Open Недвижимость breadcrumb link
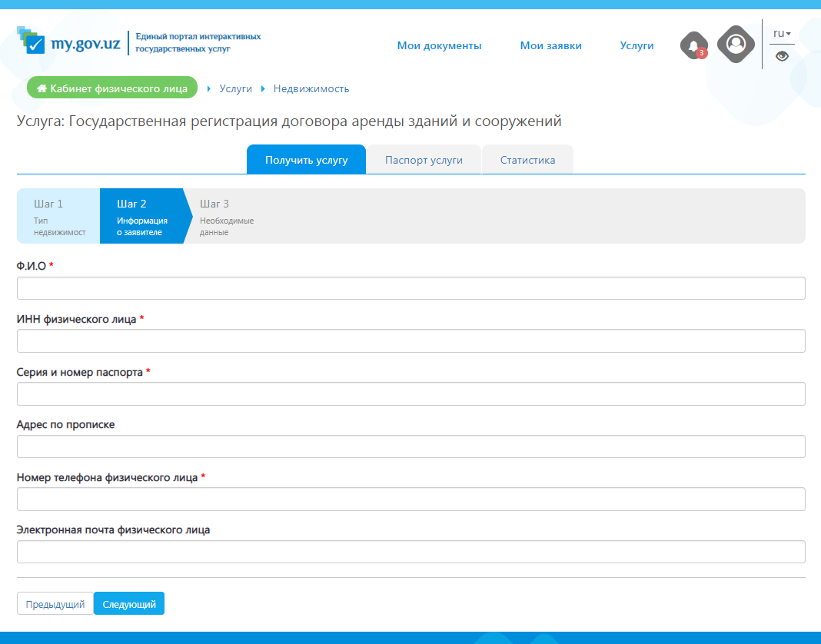Image resolution: width=821 pixels, height=644 pixels. pyautogui.click(x=311, y=88)
